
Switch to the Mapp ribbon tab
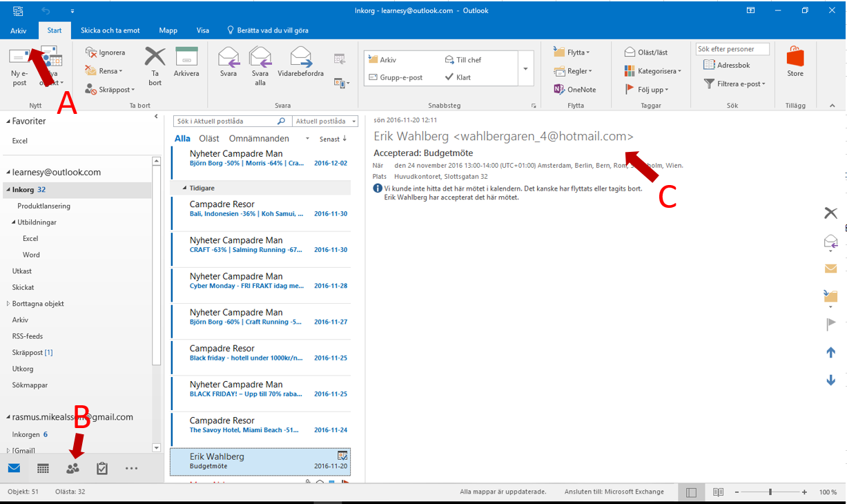point(168,30)
